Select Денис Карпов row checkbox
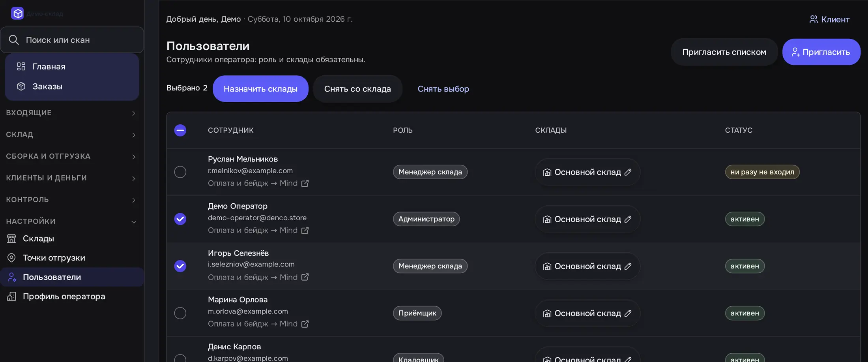Screen dimensions: 868x362 click(x=180, y=358)
